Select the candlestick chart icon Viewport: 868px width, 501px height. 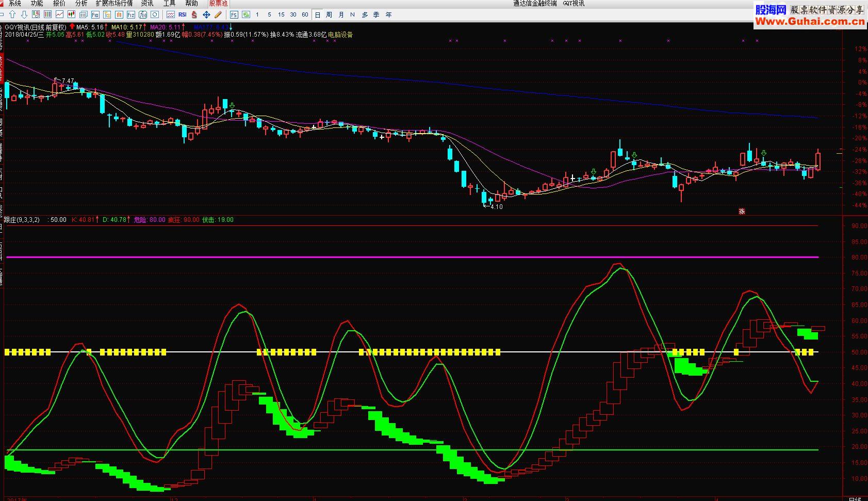[x=71, y=14]
